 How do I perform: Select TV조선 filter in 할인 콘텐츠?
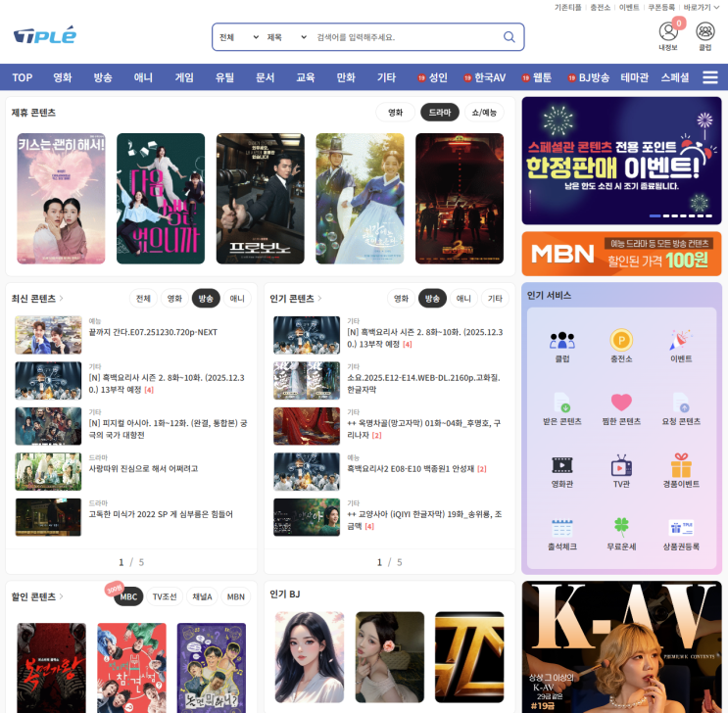(x=165, y=596)
